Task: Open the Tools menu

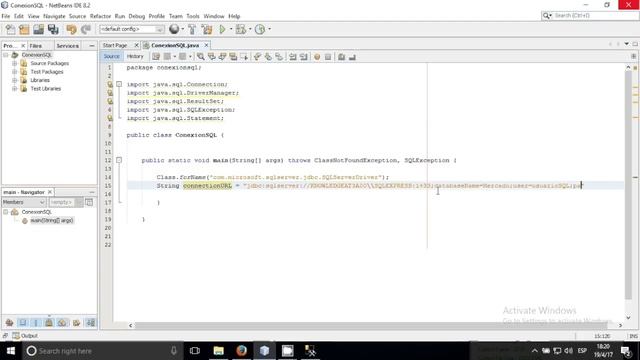Action: tap(193, 16)
